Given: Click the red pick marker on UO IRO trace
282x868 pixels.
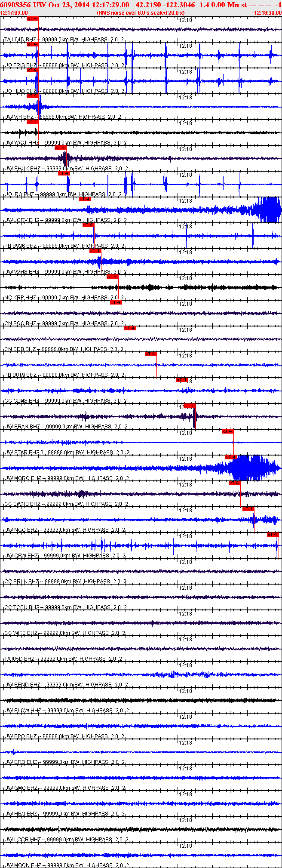Looking at the screenshot, I should [64, 173].
